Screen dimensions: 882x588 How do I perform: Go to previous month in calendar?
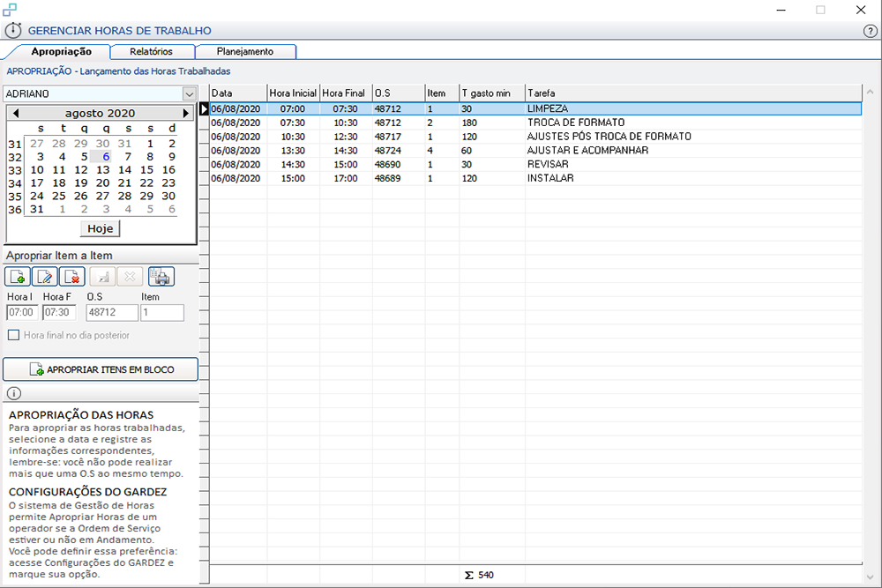16,113
